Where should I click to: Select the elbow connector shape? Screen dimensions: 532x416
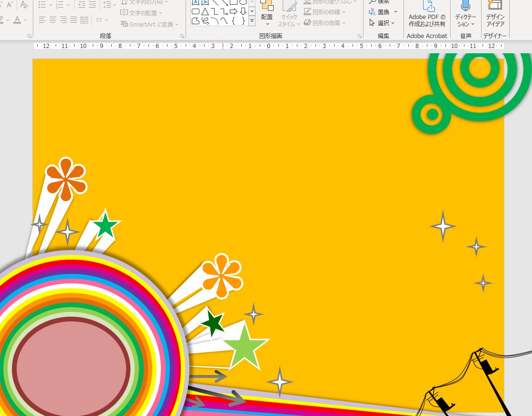pos(215,12)
